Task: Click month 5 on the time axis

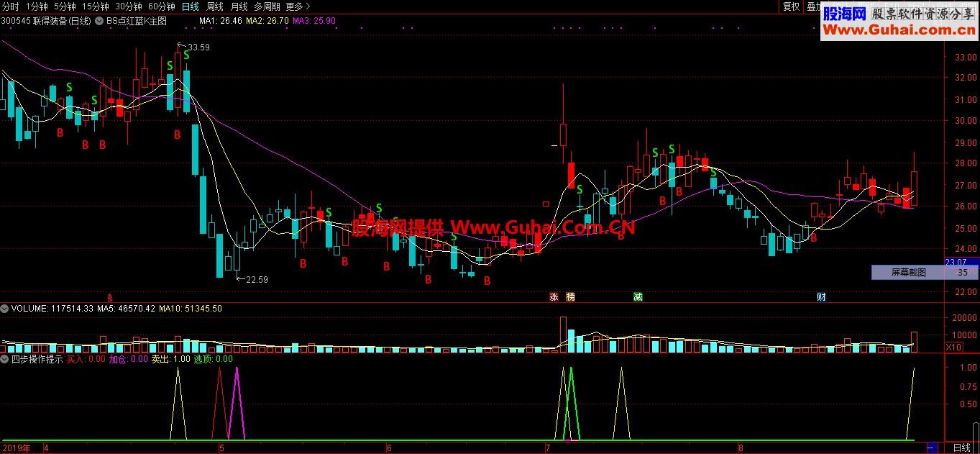Action: coord(221,448)
